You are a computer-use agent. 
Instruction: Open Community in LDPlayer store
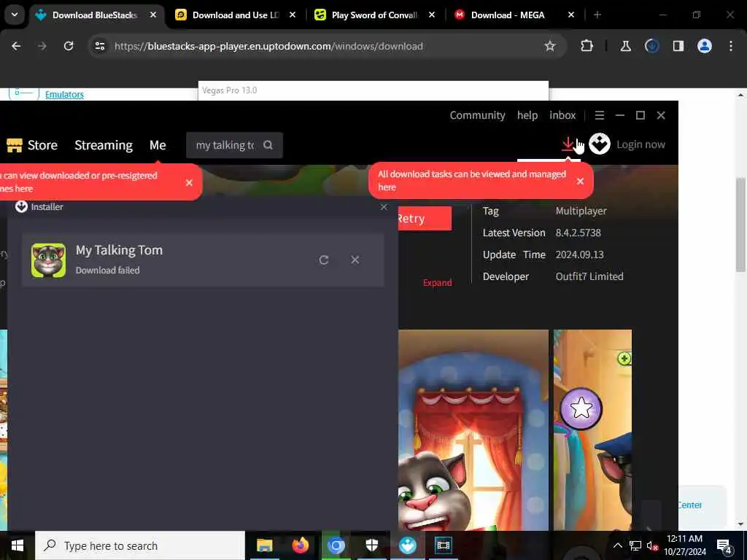(x=477, y=115)
